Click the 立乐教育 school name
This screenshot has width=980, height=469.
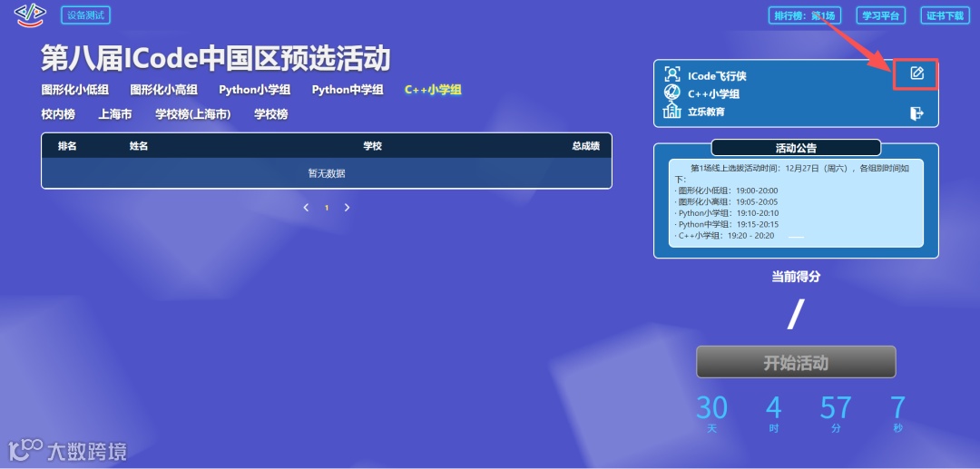706,112
